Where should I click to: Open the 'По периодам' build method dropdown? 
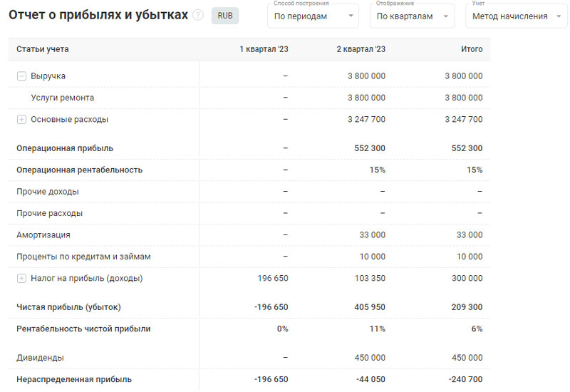click(x=313, y=16)
